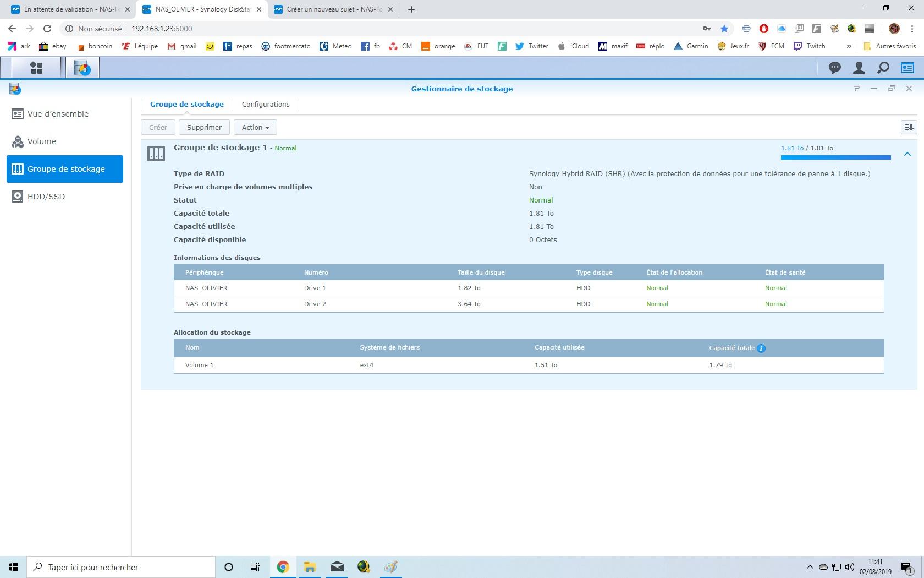The width and height of the screenshot is (924, 578).
Task: Click the Windows taskbar search box
Action: click(121, 567)
